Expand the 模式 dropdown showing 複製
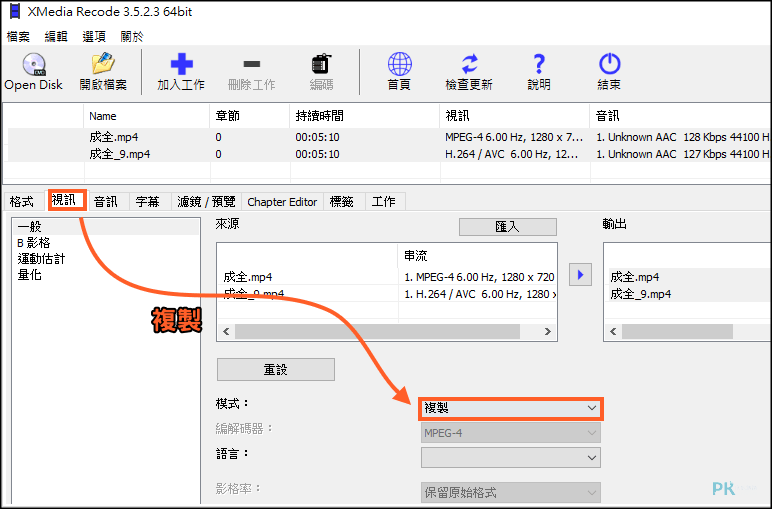 click(x=511, y=409)
